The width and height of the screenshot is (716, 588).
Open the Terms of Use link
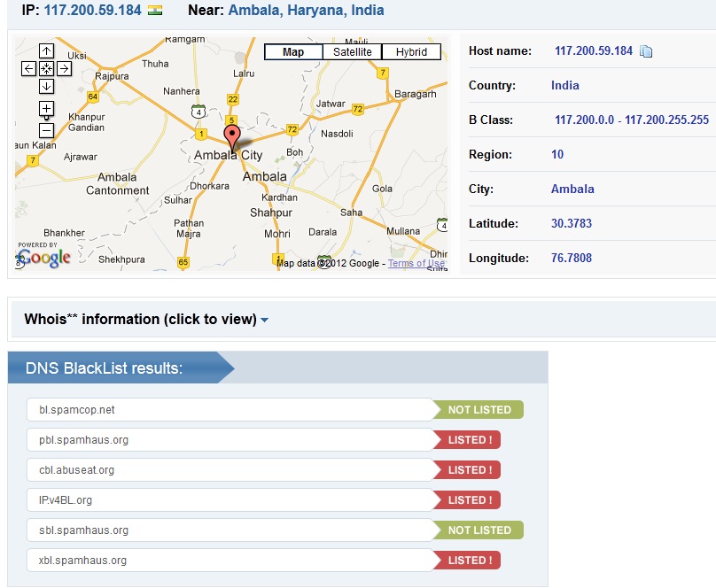click(x=416, y=263)
